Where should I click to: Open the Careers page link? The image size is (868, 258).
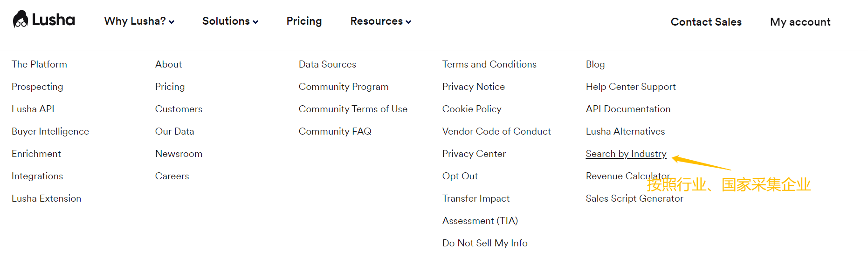(x=172, y=176)
